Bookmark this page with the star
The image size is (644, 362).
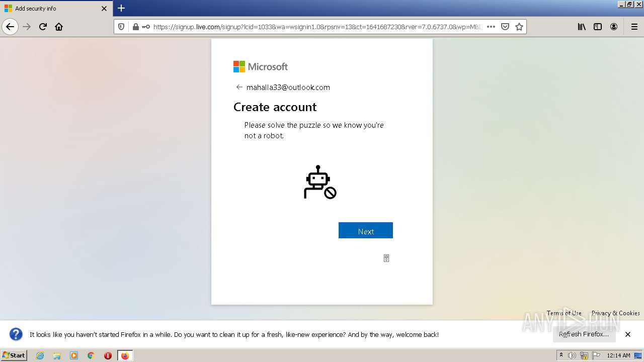pyautogui.click(x=519, y=27)
